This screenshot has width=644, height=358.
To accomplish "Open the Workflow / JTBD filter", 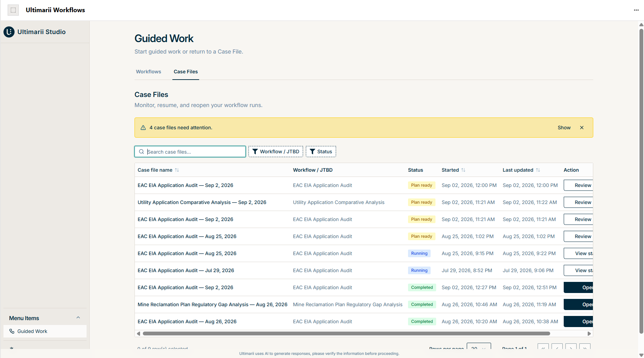I will pyautogui.click(x=276, y=152).
